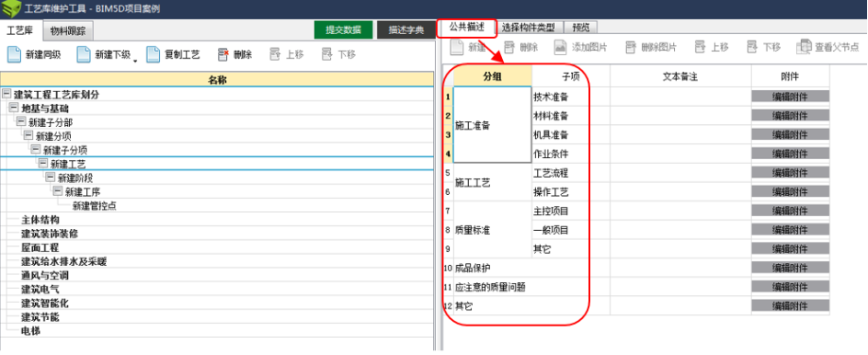This screenshot has width=868, height=355.
Task: Click the right-panel 下移 icon
Action: coord(752,48)
